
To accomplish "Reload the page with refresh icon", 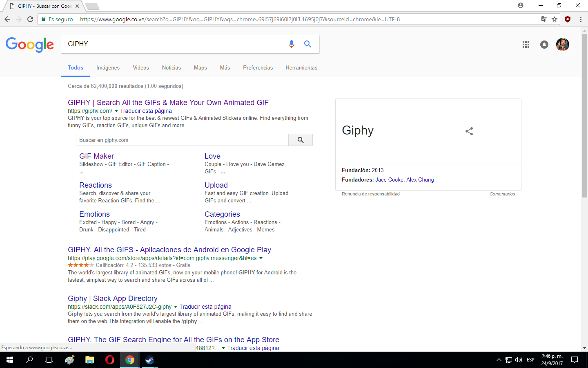I will point(30,19).
